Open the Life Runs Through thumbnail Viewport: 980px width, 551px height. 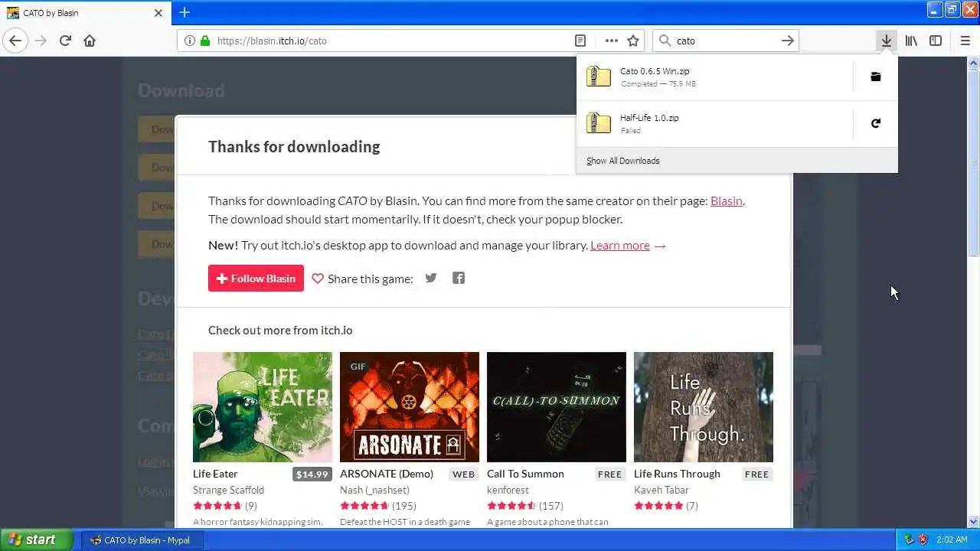(x=704, y=407)
